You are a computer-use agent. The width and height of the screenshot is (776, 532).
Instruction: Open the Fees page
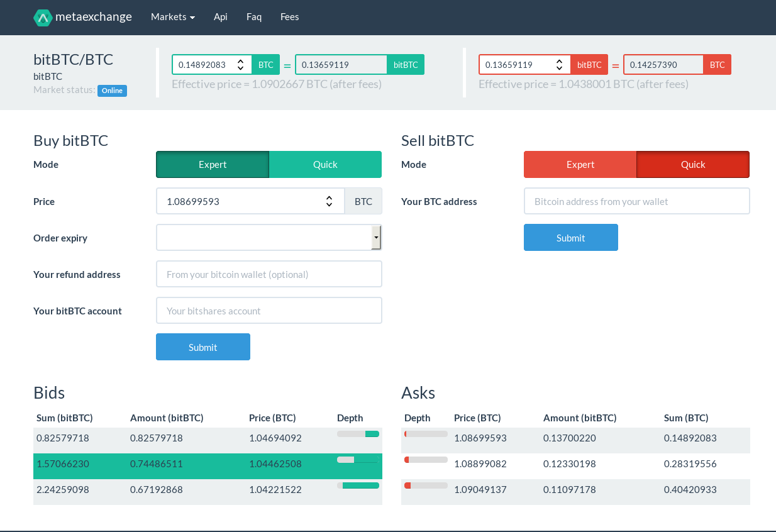290,17
